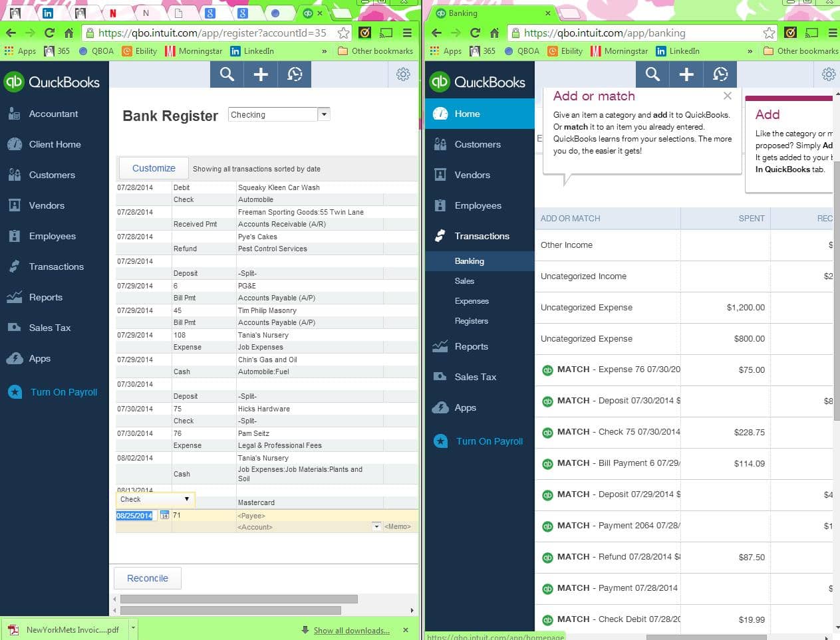
Task: Click MATCH icon for Expense 76 row
Action: [547, 370]
